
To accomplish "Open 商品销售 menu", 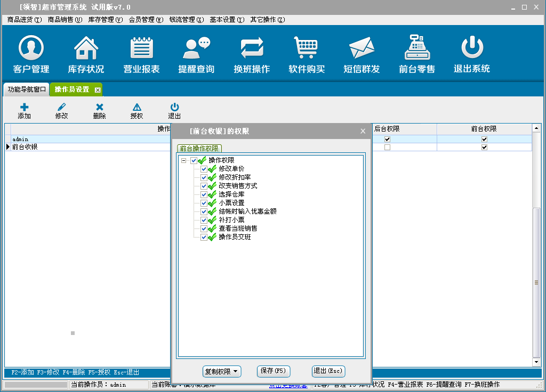I will point(65,20).
